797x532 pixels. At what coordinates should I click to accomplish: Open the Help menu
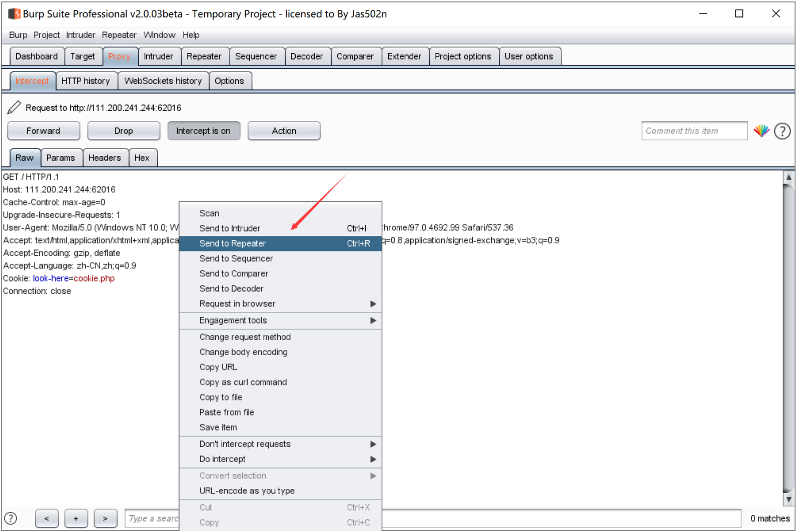point(191,35)
